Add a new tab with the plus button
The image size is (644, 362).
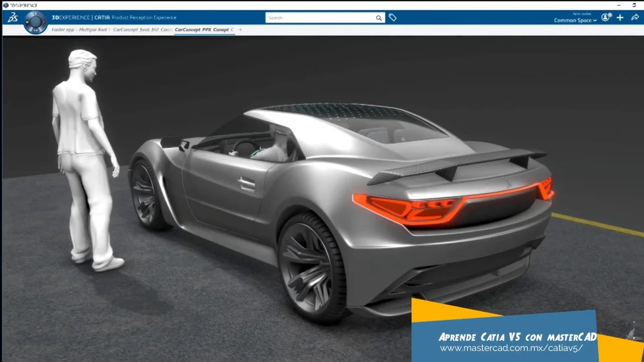pyautogui.click(x=240, y=30)
